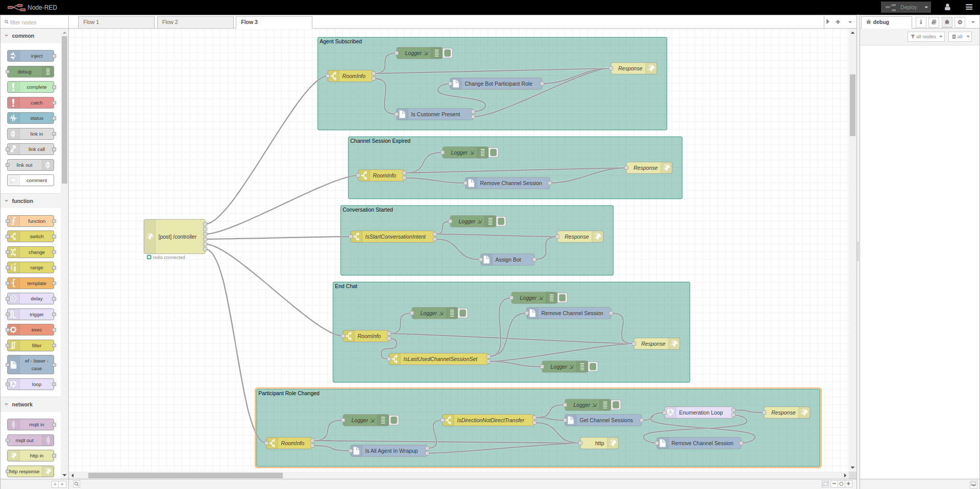Click the Deploy button
This screenshot has height=489, width=980.
point(903,7)
